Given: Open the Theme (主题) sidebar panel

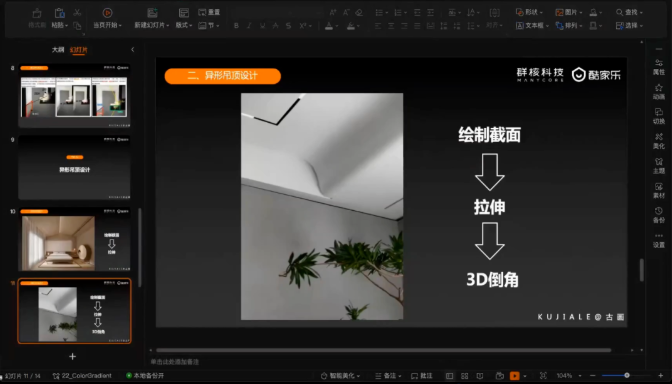Looking at the screenshot, I should coord(659,166).
